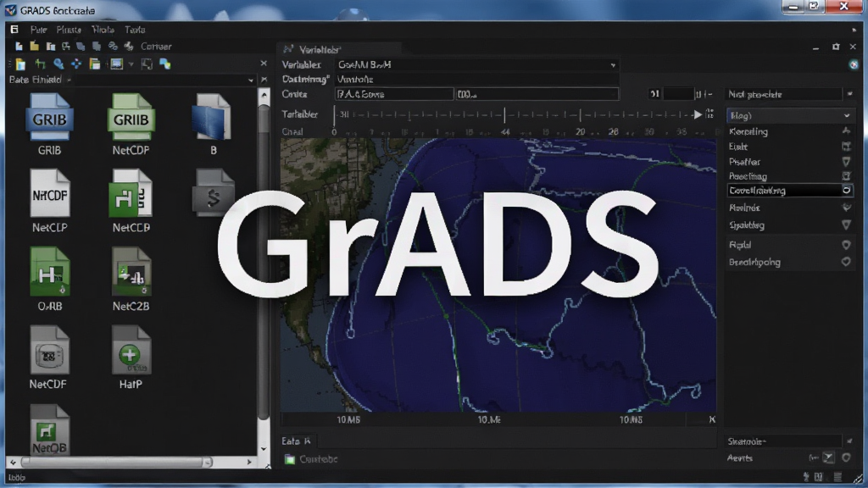The height and width of the screenshot is (488, 868).
Task: Click the yellow open folder toolbar icon
Action: point(34,47)
